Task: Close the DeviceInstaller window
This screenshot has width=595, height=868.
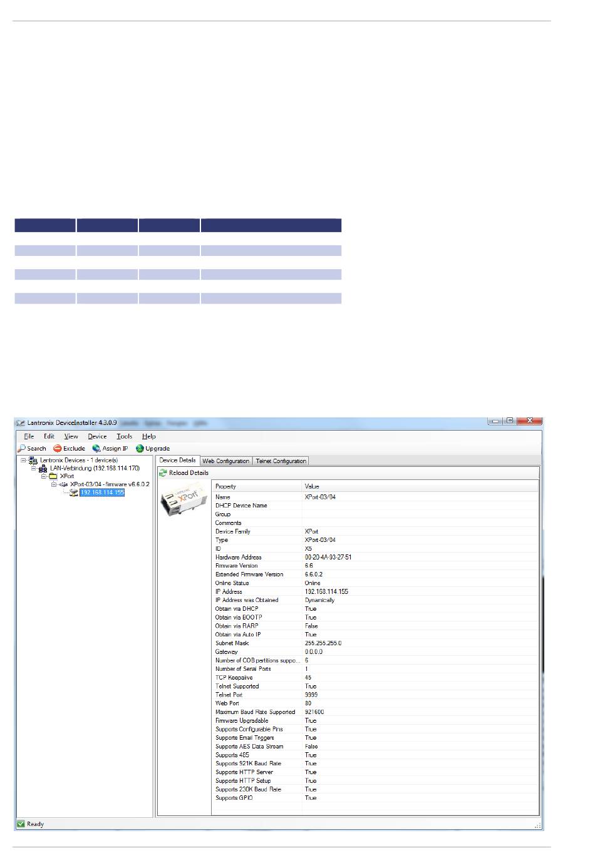Action: point(530,422)
